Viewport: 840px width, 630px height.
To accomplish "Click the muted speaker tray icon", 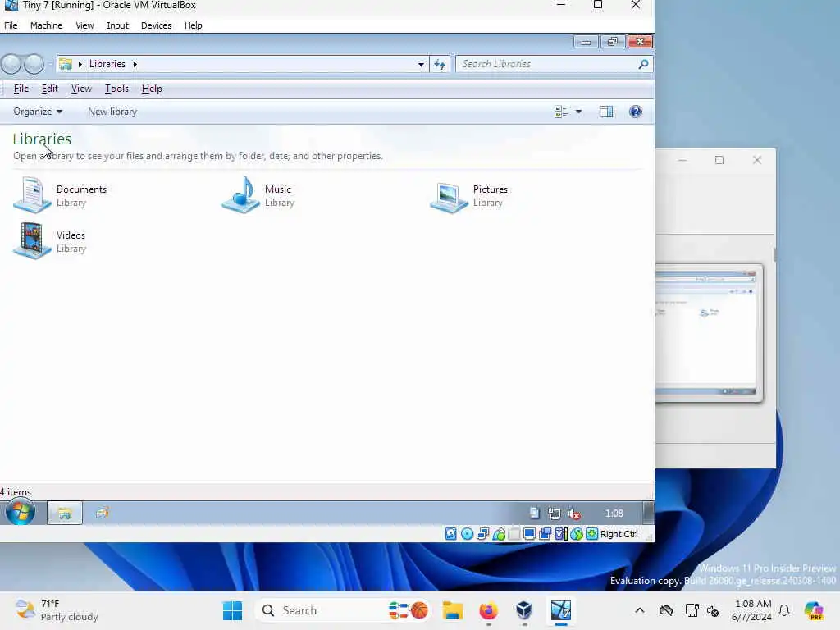I will [x=573, y=514].
